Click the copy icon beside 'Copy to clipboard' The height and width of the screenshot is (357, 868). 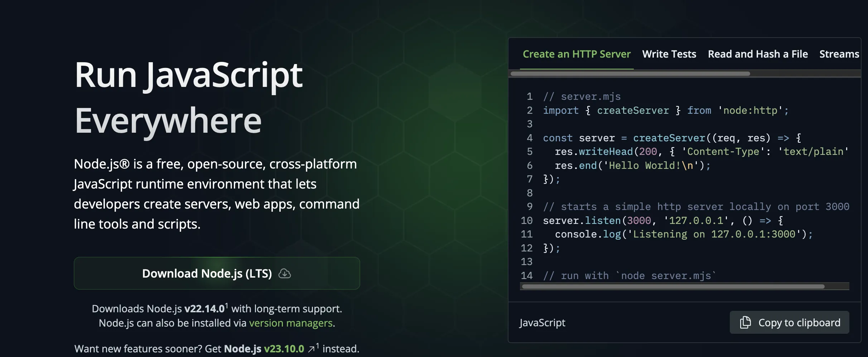point(746,322)
